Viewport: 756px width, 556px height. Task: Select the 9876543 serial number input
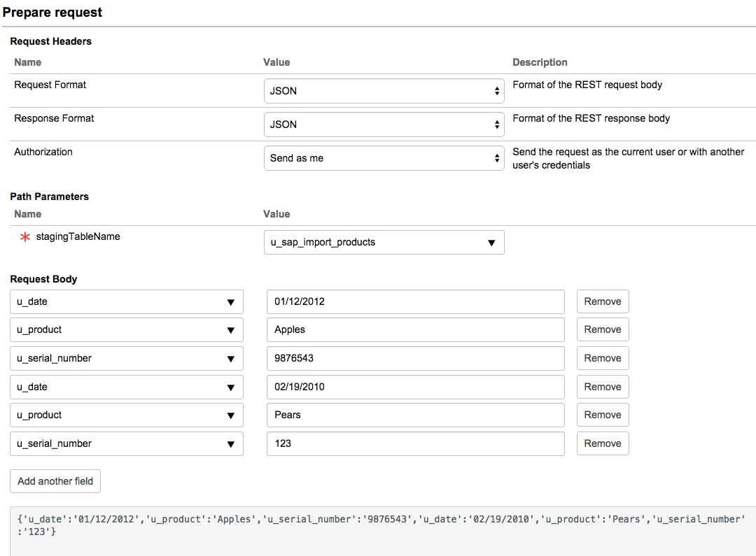pos(415,358)
